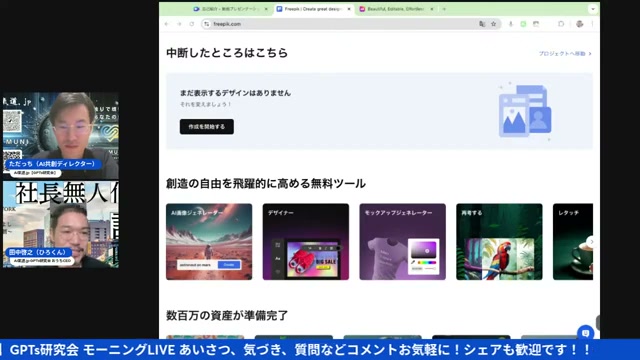Screen dimensions: 640x360
Task: Close the Freepik tab
Action: pos(349,9)
